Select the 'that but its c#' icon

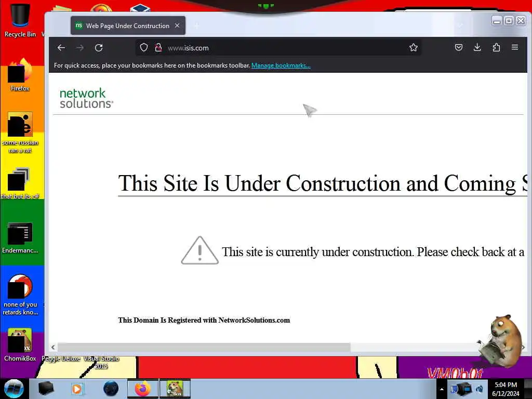[x=20, y=183]
